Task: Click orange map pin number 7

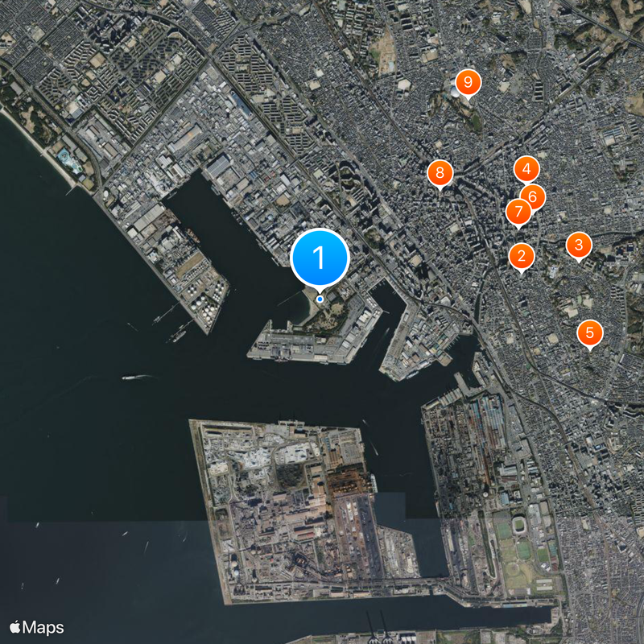Action: (518, 212)
